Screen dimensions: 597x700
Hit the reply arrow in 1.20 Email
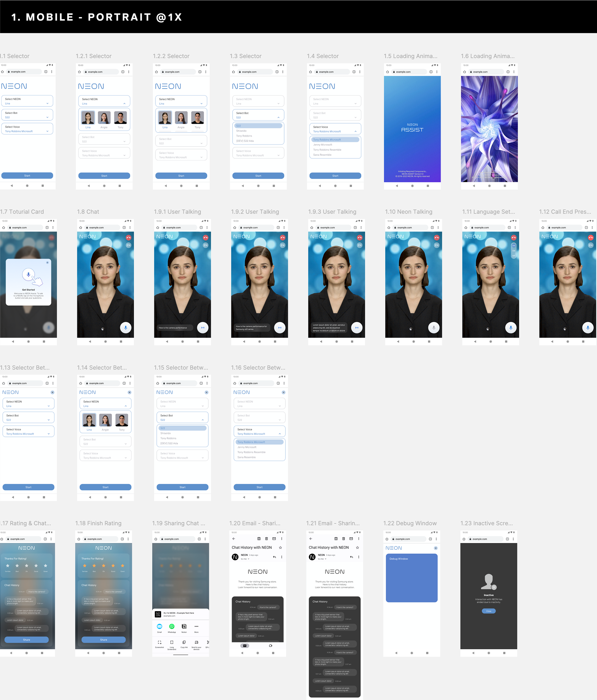click(x=274, y=557)
